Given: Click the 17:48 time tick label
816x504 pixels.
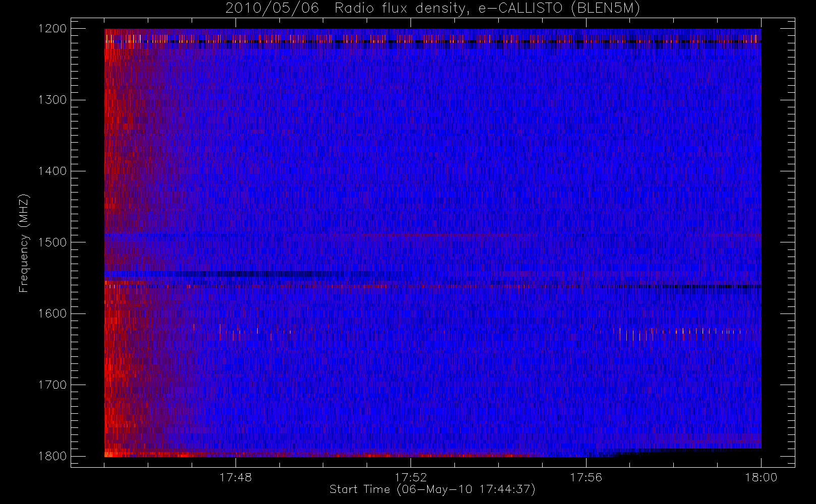Looking at the screenshot, I should point(236,477).
